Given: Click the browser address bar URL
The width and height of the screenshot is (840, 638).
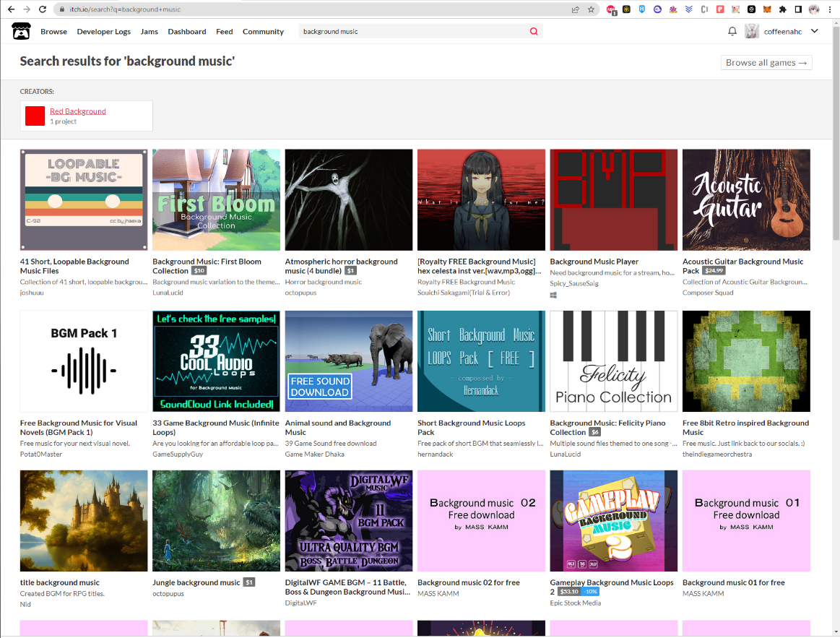Looking at the screenshot, I should (125, 9).
